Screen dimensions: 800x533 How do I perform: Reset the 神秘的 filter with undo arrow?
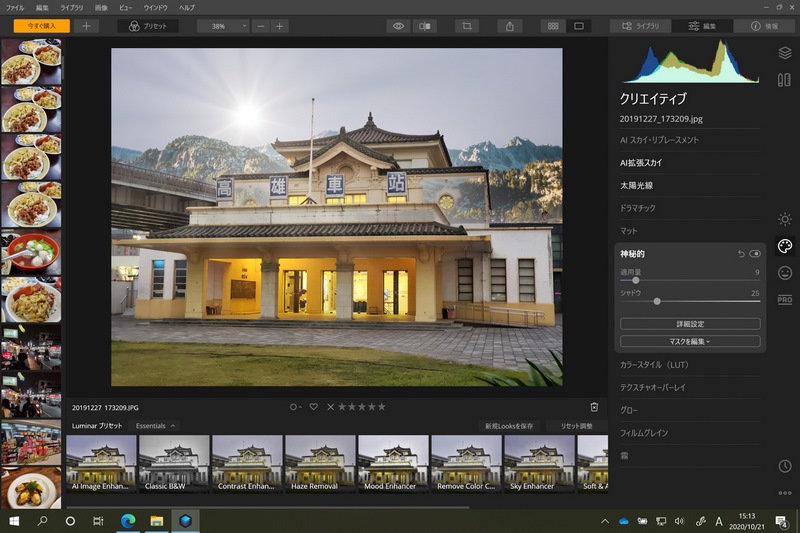point(741,253)
